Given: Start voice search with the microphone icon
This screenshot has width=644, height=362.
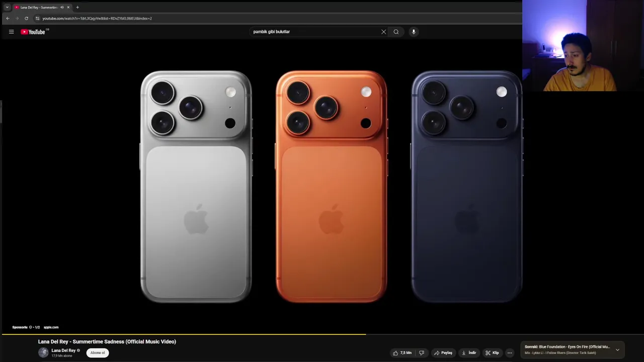Looking at the screenshot, I should (414, 32).
